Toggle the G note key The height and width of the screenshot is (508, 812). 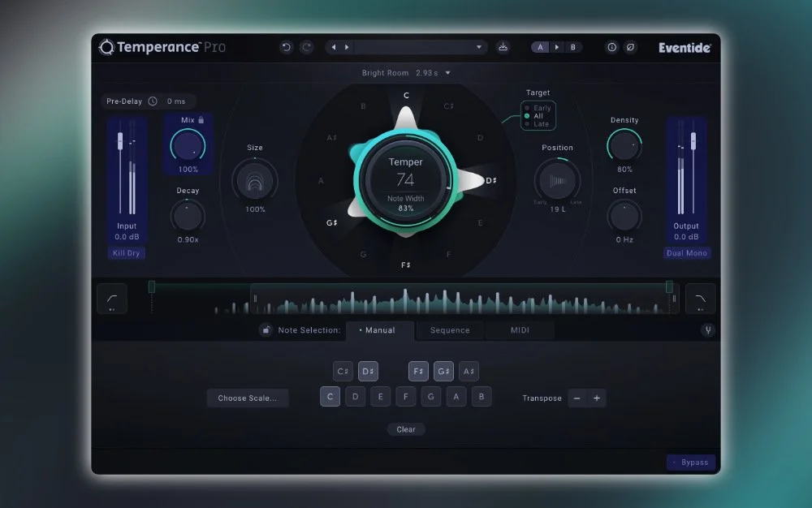point(431,396)
